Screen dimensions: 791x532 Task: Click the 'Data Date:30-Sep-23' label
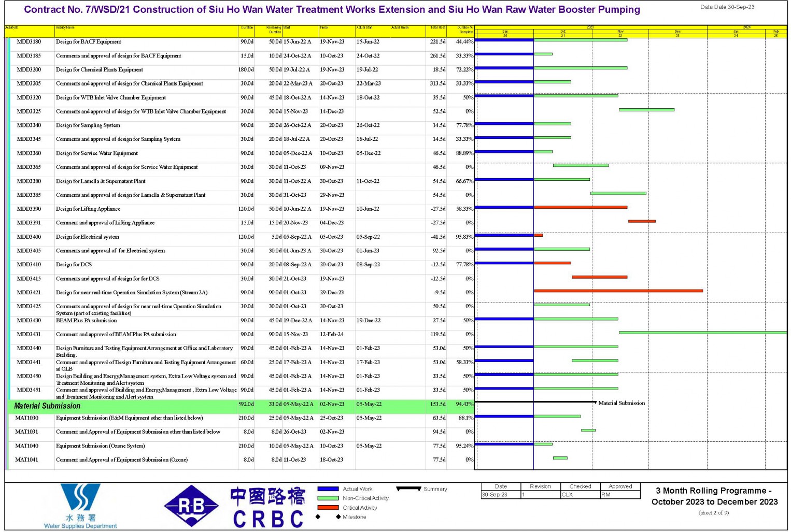(727, 7)
